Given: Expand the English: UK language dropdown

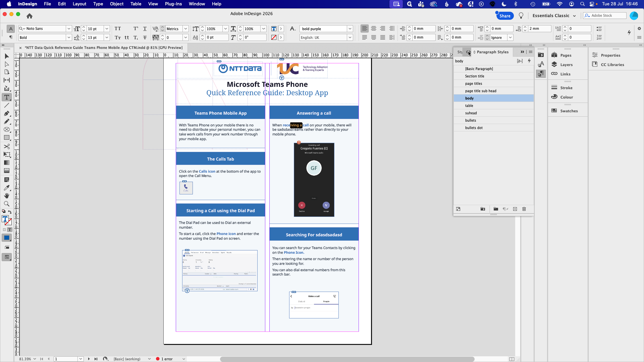Looking at the screenshot, I should 350,38.
